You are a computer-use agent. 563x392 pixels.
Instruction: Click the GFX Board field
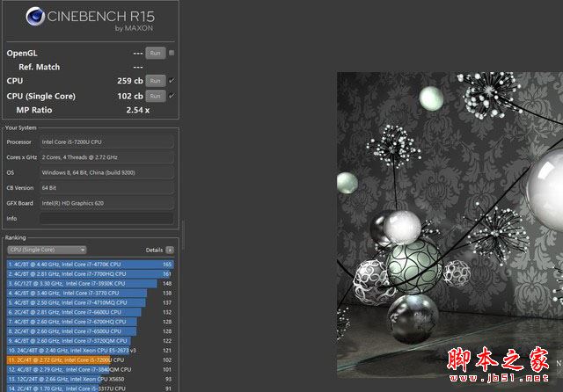[106, 203]
